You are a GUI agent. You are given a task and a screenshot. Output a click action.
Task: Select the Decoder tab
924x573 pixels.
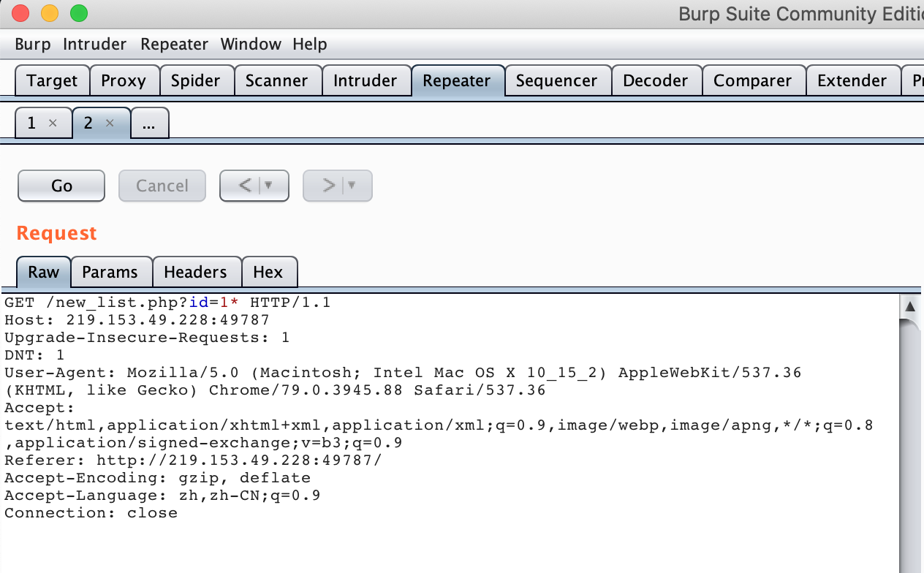coord(655,80)
